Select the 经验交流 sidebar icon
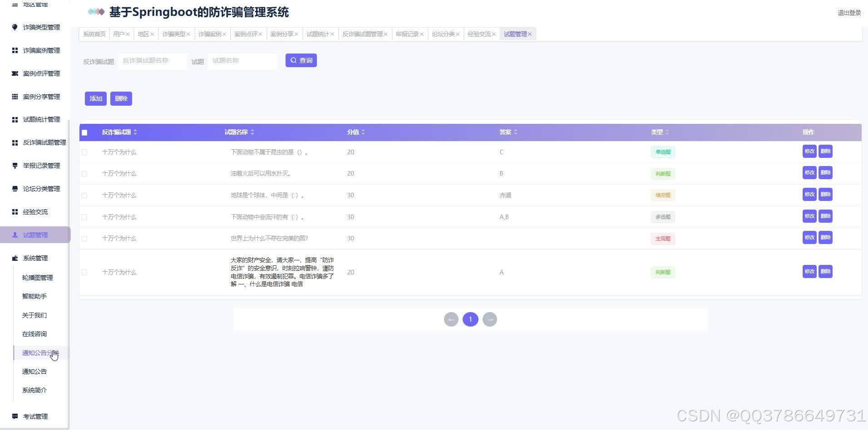Screen dimensions: 868x430 pos(15,211)
